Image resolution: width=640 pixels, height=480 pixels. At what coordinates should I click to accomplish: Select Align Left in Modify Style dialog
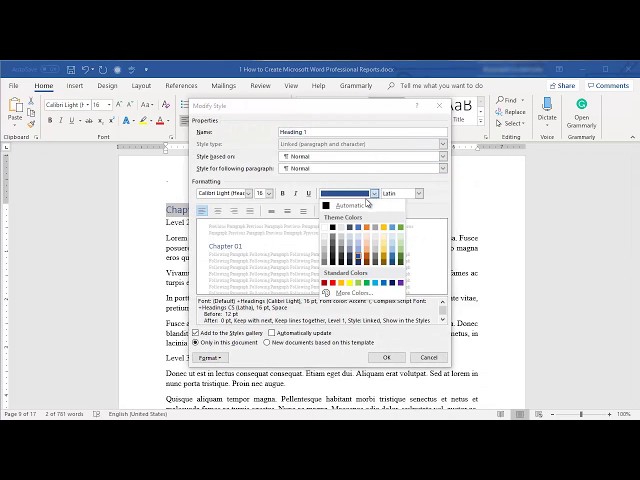click(202, 211)
